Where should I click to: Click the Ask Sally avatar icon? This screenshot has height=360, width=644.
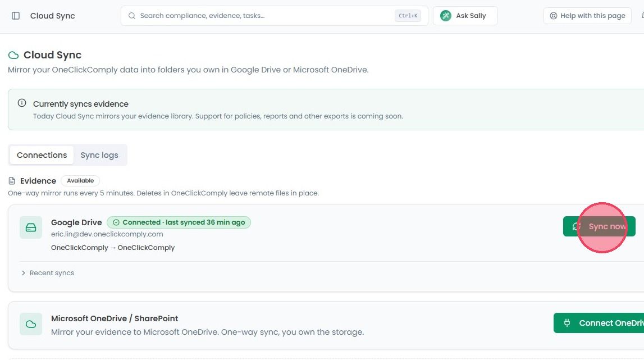tap(446, 16)
